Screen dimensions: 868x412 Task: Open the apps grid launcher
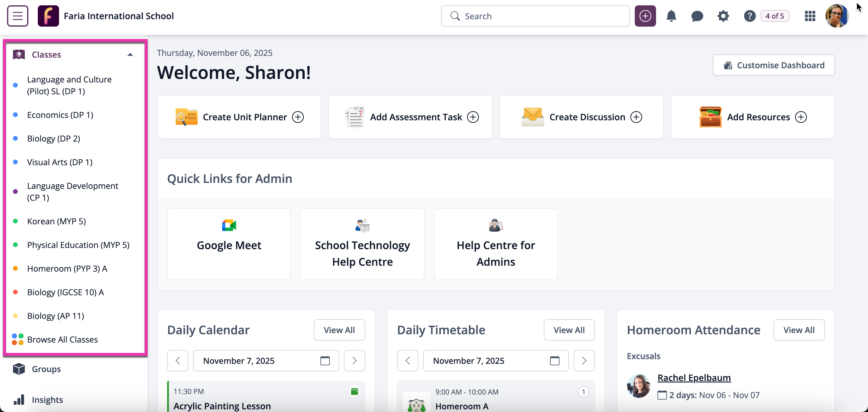810,16
